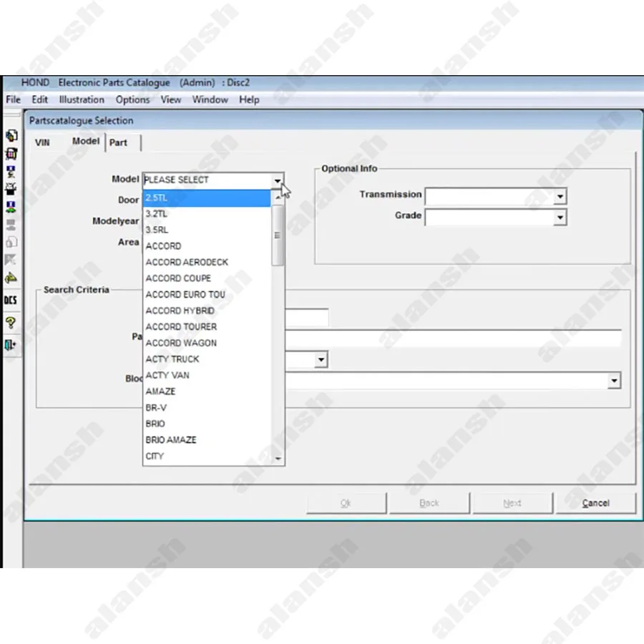The image size is (644, 644).
Task: Click the greyed-out page icon in toolbar
Action: (11, 242)
